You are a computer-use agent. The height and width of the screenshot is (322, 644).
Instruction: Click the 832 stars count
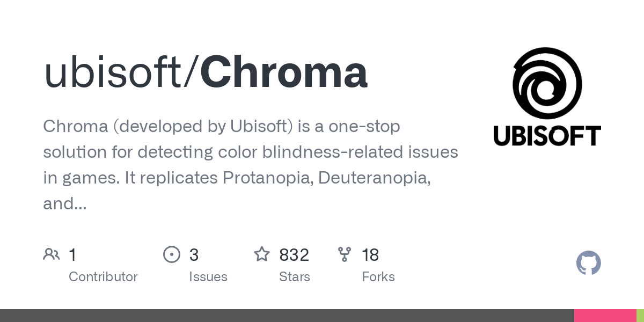294,255
